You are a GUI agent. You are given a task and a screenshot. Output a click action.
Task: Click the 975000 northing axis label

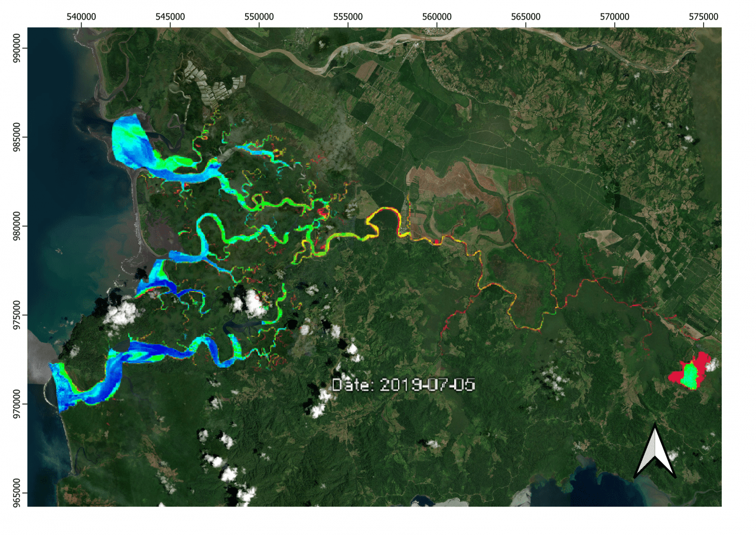18,315
